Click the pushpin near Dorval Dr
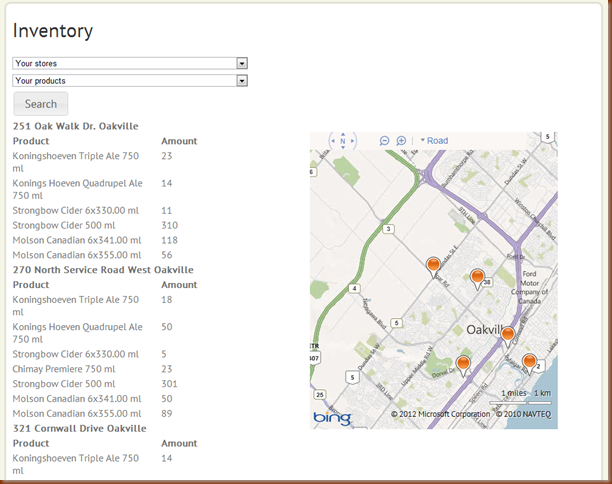 click(463, 364)
